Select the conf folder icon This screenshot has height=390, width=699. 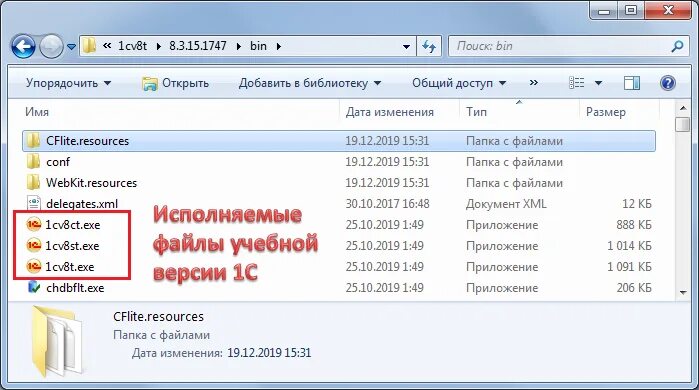pyautogui.click(x=34, y=161)
